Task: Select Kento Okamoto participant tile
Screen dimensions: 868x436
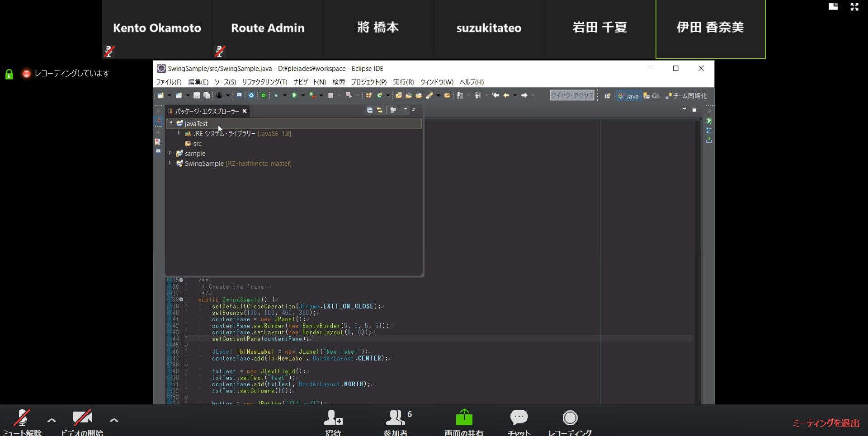Action: (x=157, y=29)
